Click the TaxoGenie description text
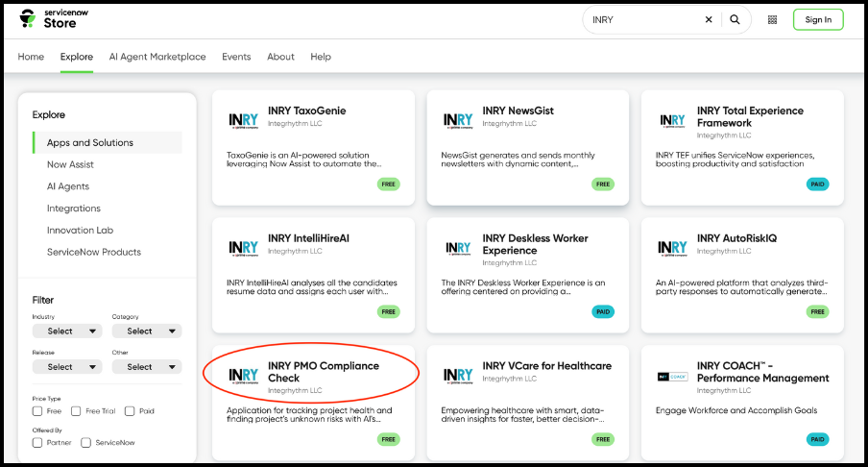Viewport: 868px width, 467px height. coord(304,160)
